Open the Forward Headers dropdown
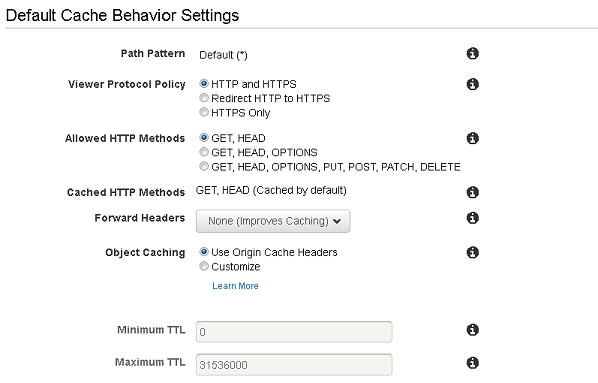598x383 pixels. click(x=273, y=221)
